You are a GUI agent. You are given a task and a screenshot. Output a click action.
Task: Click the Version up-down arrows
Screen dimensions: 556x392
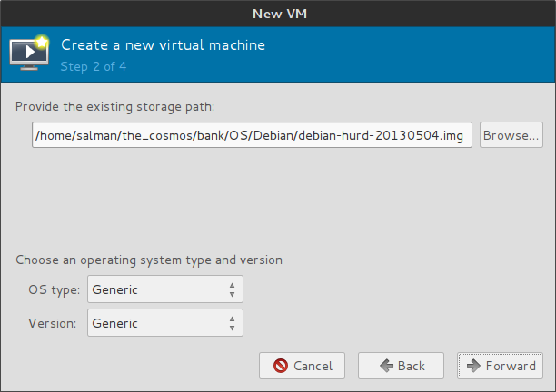point(232,322)
